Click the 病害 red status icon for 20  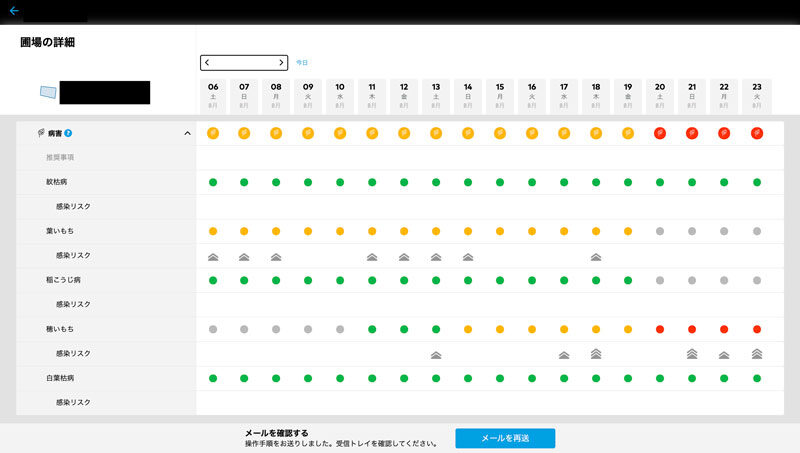[660, 133]
